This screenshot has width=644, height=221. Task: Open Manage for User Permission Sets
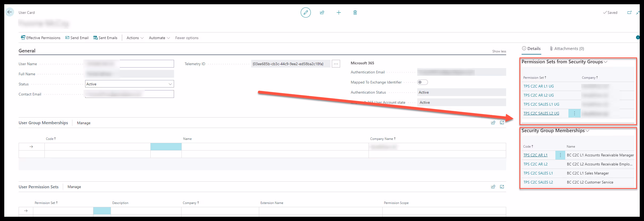tap(74, 187)
